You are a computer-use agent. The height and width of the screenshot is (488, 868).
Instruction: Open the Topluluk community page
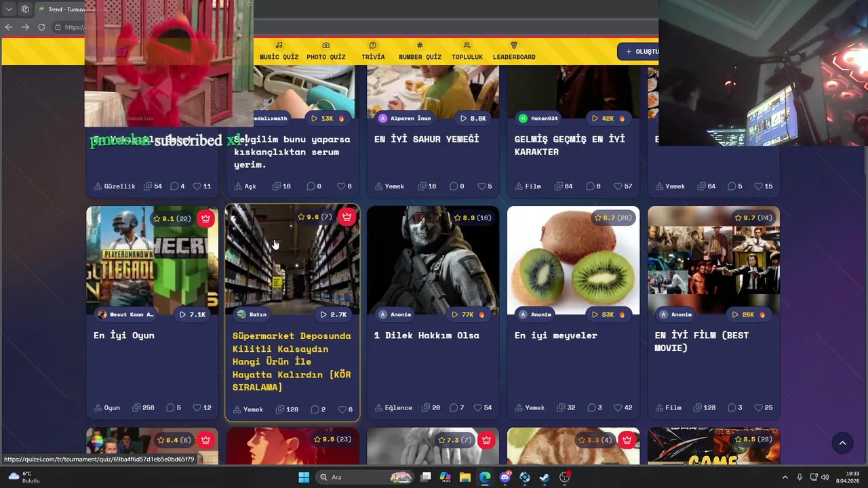[467, 52]
